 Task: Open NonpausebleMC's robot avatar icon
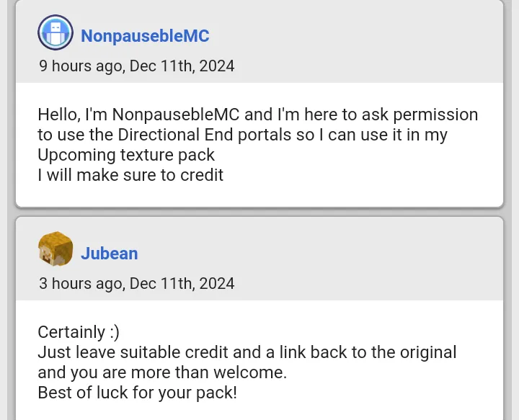[56, 32]
